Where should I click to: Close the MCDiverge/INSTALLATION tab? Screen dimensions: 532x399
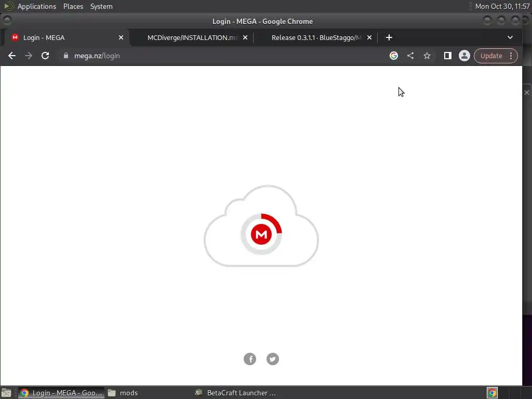pos(245,37)
